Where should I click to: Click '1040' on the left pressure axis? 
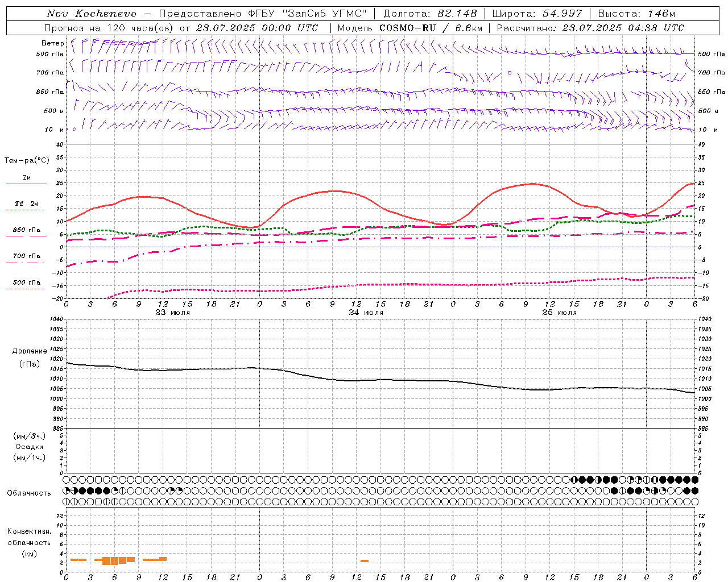(57, 319)
